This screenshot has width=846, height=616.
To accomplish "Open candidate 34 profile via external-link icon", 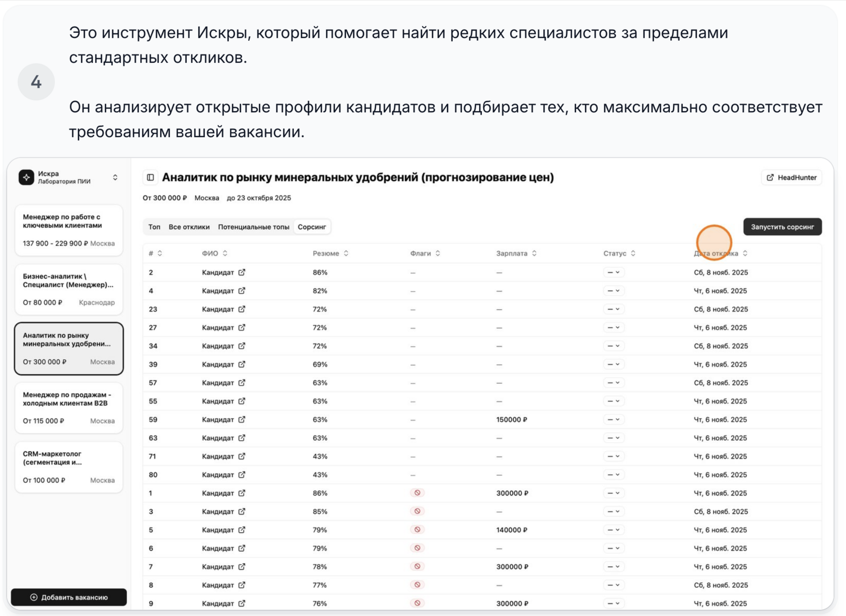I will 242,346.
